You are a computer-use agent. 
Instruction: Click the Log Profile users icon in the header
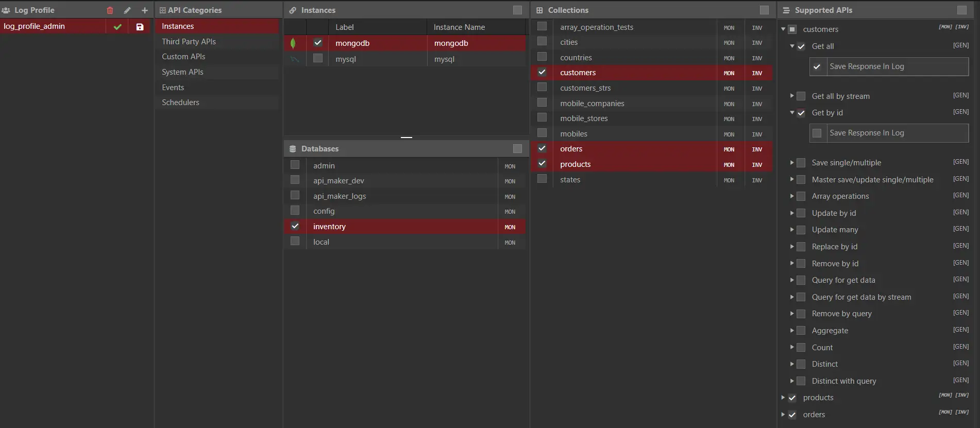6,10
